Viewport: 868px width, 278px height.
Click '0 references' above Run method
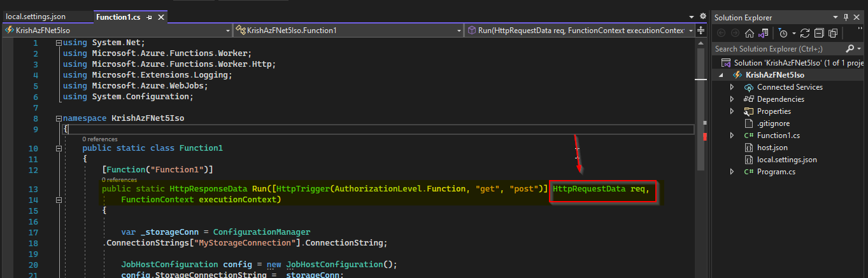[120, 180]
